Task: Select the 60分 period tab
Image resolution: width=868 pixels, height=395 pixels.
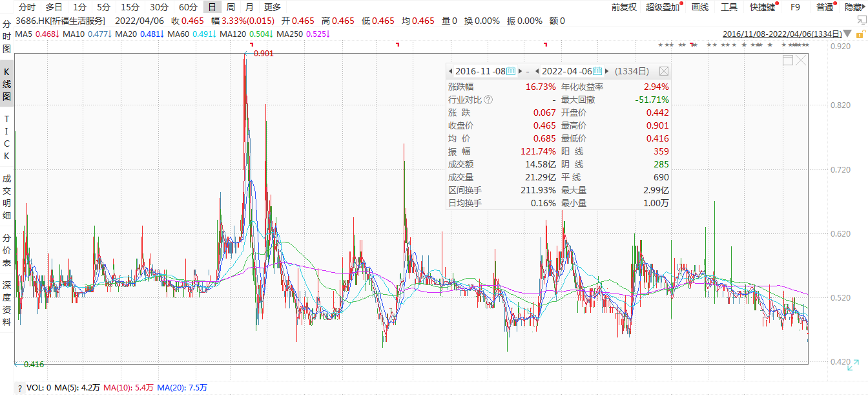Action: click(x=188, y=7)
